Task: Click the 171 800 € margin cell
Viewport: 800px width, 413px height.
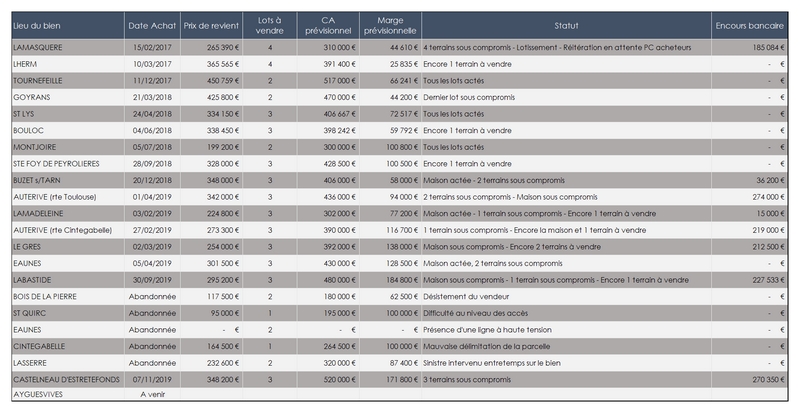Action: tap(390, 379)
